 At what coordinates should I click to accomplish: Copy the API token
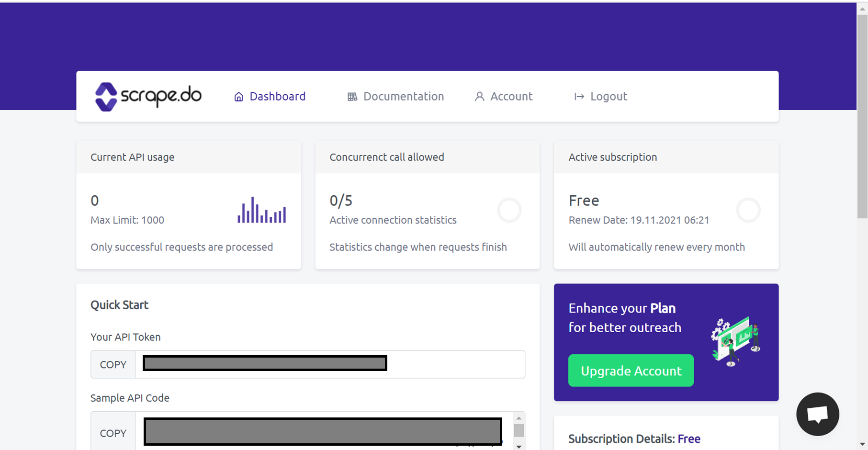pyautogui.click(x=113, y=365)
